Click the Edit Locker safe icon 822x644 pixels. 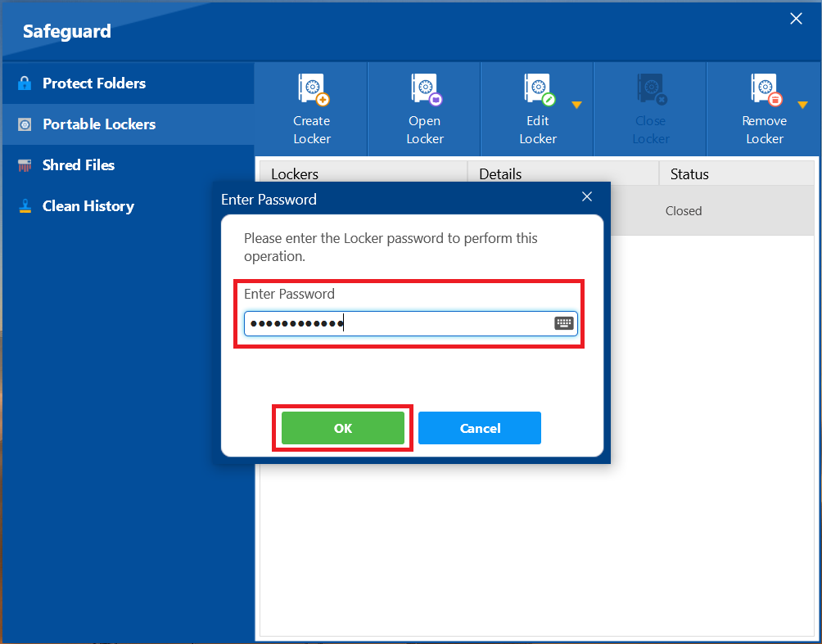[539, 90]
